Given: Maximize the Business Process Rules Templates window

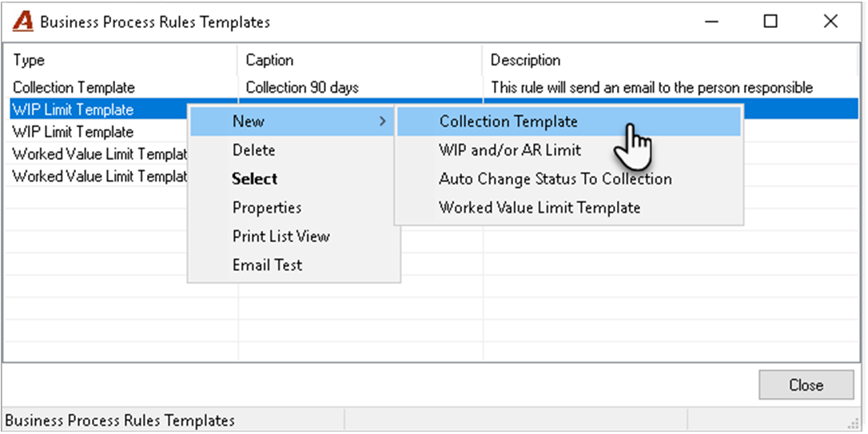Looking at the screenshot, I should click(x=770, y=22).
